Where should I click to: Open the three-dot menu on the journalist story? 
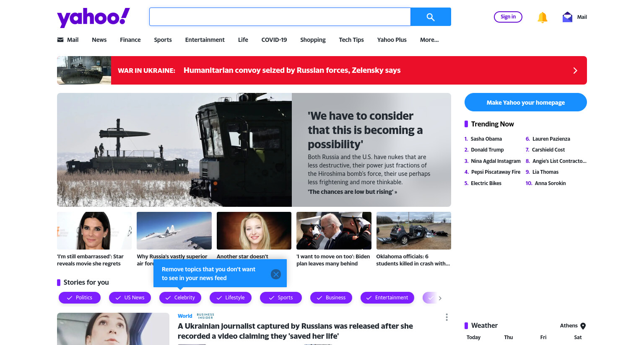(x=447, y=317)
